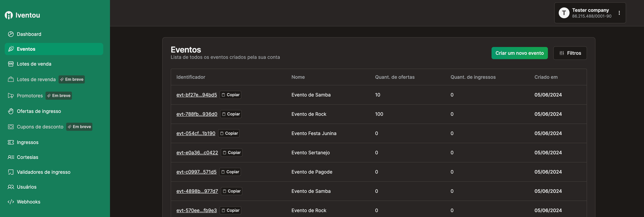644x217 pixels.
Task: Open Lotes de venda section
Action: pyautogui.click(x=54, y=64)
